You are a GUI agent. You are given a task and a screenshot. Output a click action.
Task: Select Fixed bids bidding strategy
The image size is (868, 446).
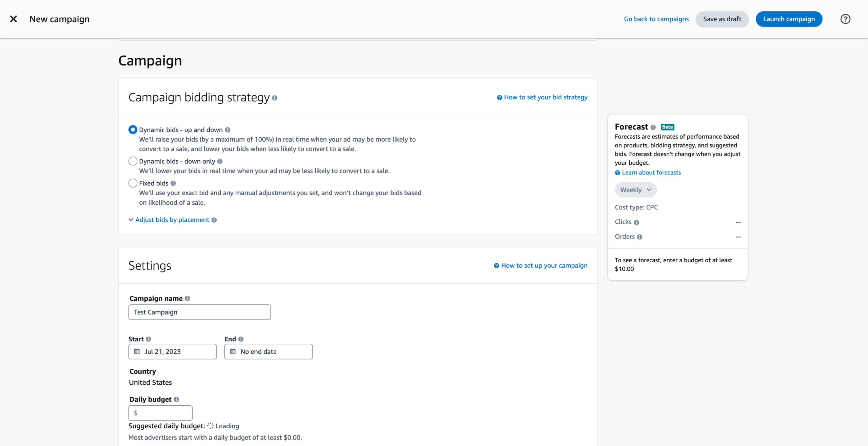pyautogui.click(x=132, y=183)
